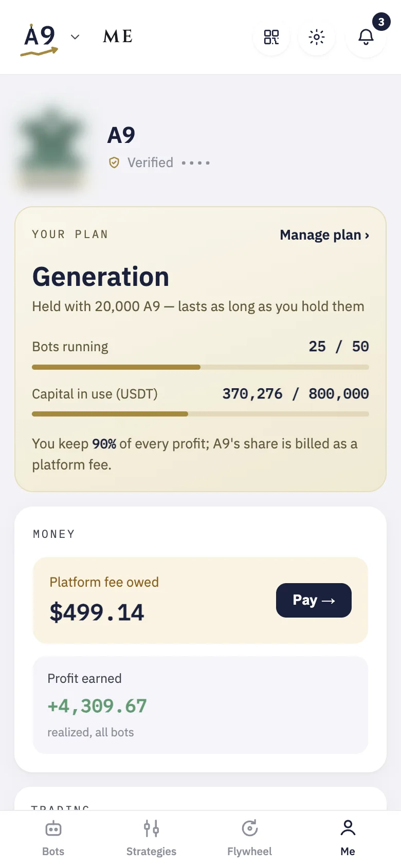Click the $499.14 fee amount
Viewport: 401px width, 868px height.
97,612
